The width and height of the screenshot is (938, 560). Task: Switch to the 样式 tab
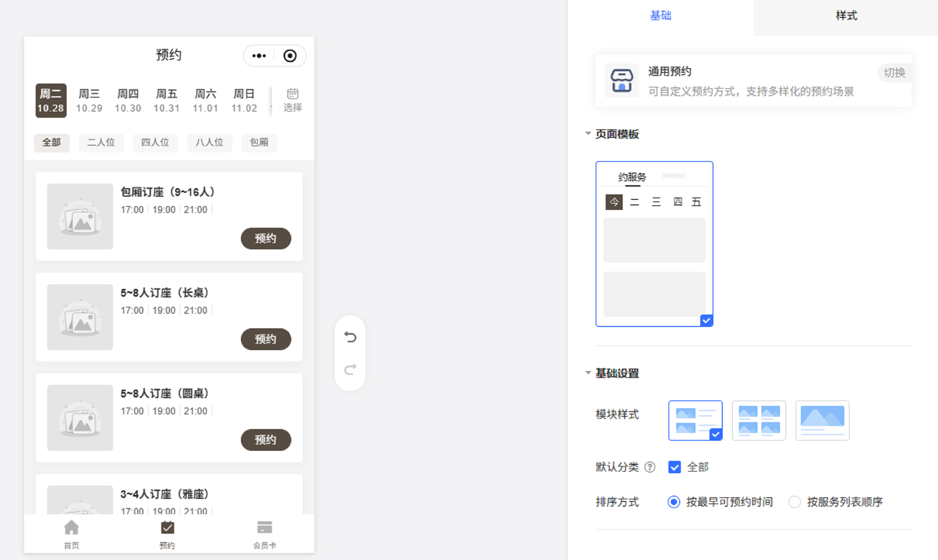(x=846, y=16)
